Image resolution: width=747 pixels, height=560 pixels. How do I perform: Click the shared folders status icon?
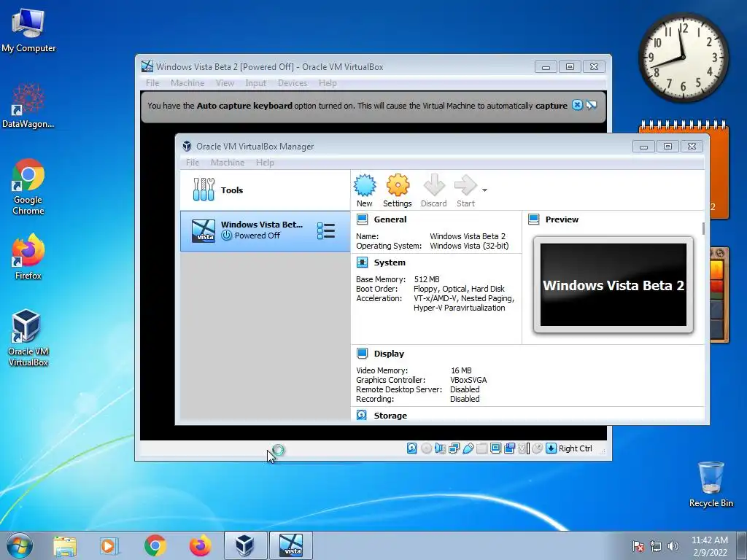click(x=481, y=448)
